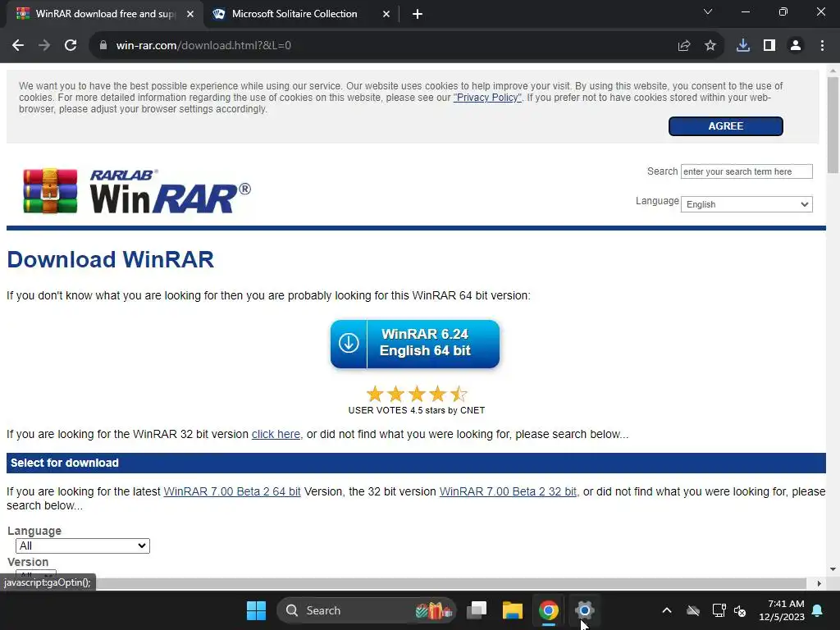Open the header Language dropdown showing English
Viewport: 840px width, 630px height.
coord(746,204)
